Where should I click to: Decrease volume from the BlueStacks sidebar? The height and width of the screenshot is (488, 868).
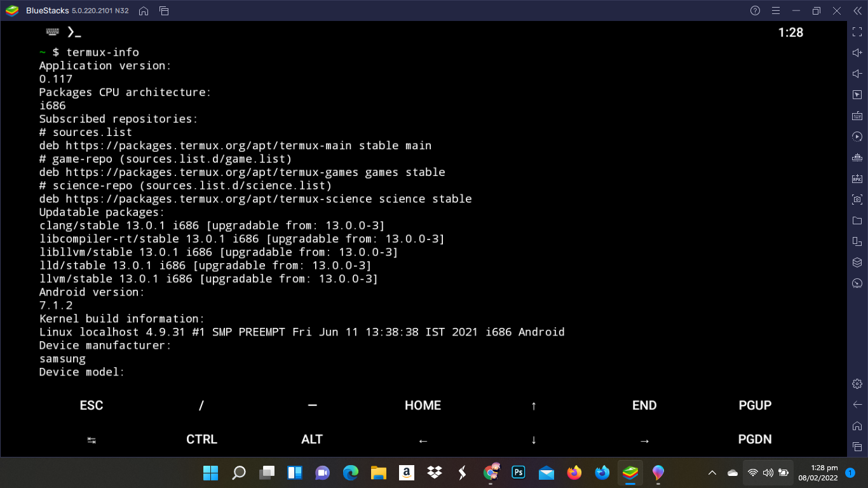click(857, 74)
